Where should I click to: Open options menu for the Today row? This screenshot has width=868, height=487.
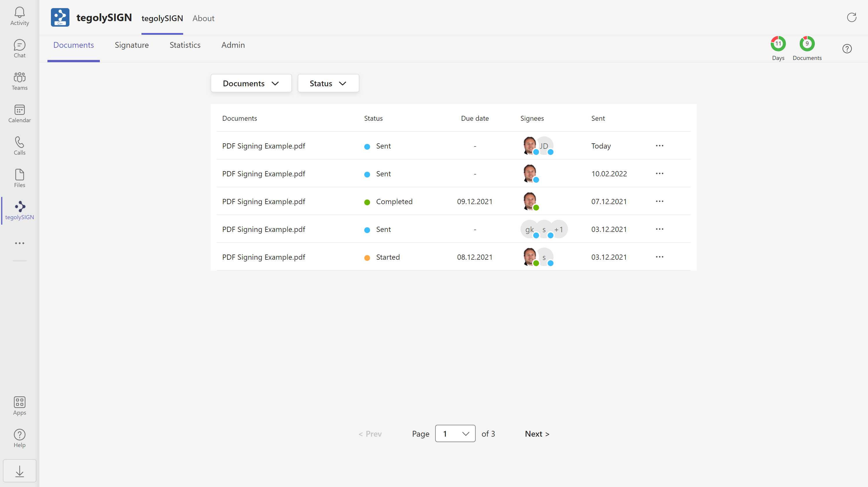659,146
